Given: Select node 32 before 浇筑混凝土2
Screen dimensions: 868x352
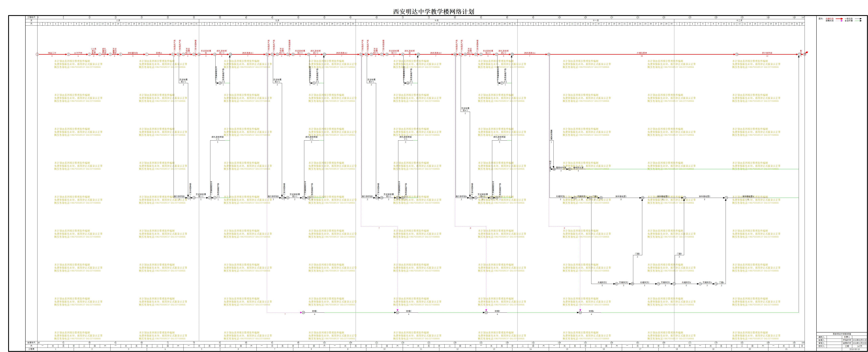Looking at the screenshot, I should click(x=324, y=54).
